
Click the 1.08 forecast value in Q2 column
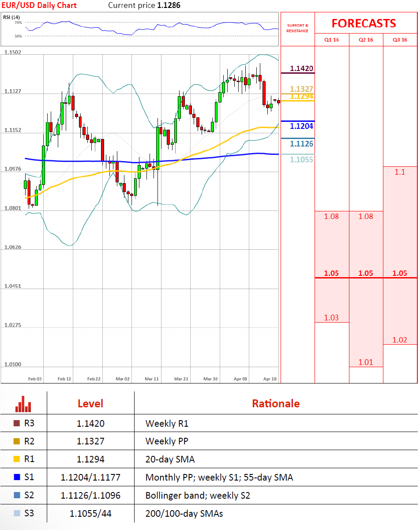pos(366,216)
